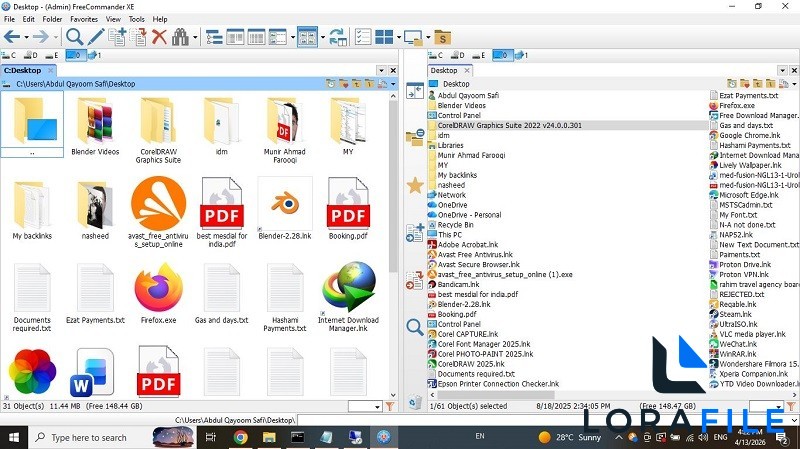Click the desktop snapshot monitor icon
800x449 pixels.
(413, 38)
